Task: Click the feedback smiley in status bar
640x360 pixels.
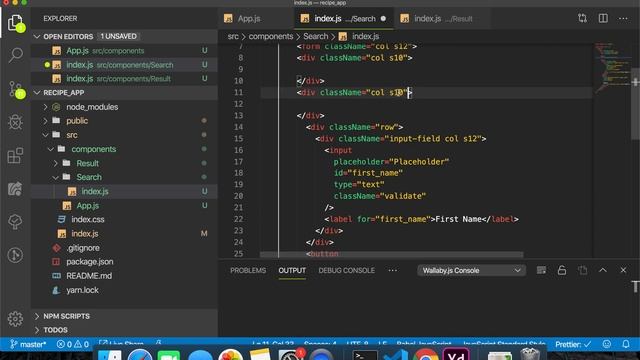Action: (607, 344)
